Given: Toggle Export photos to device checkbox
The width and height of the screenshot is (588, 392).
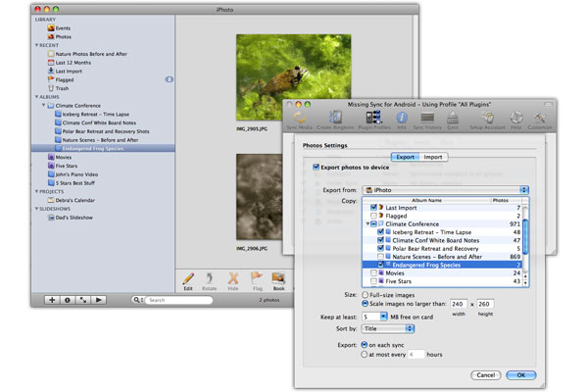Looking at the screenshot, I should 317,167.
